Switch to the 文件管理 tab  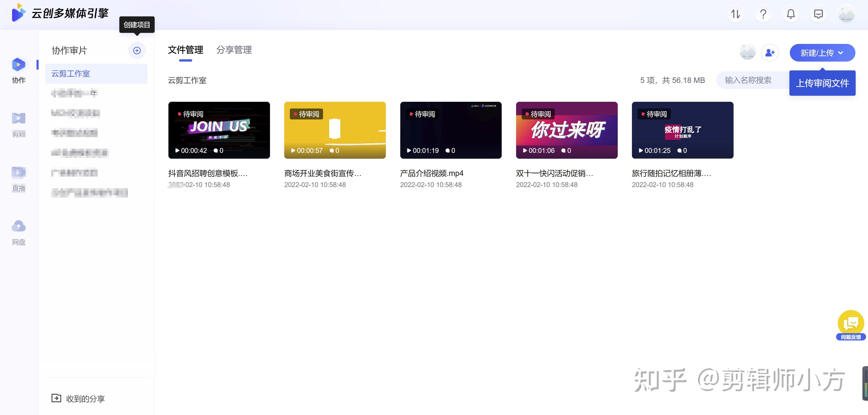click(186, 50)
